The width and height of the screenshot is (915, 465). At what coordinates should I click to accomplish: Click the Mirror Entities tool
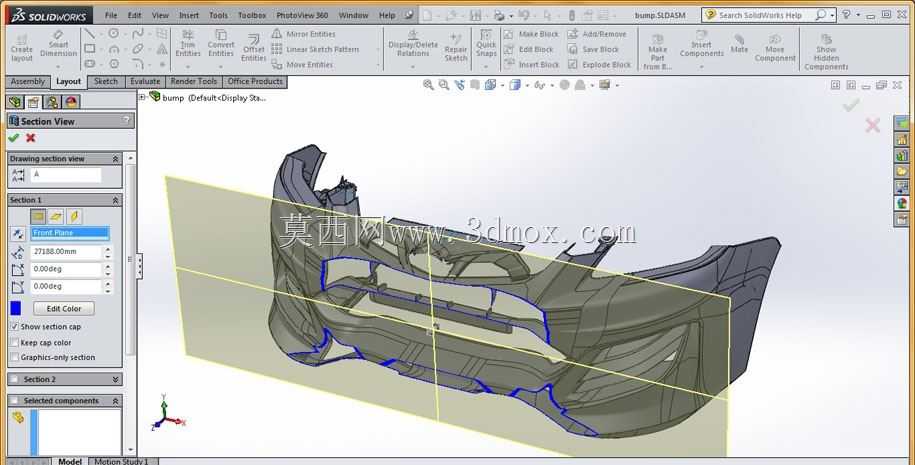pos(303,34)
